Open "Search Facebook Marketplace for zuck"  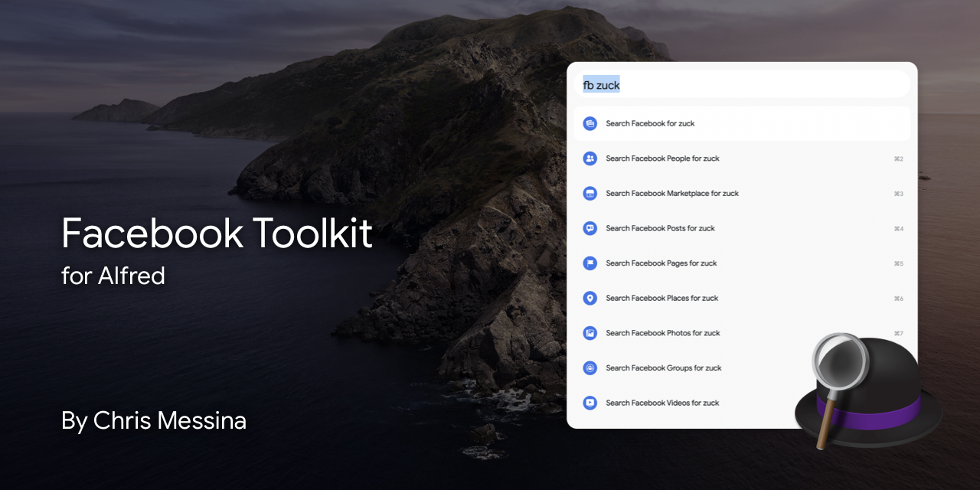671,193
